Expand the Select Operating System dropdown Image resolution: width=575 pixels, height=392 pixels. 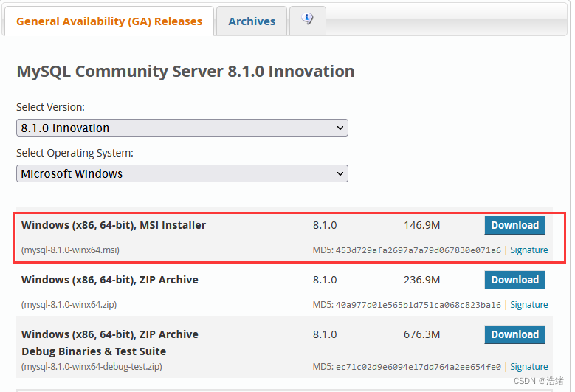pyautogui.click(x=182, y=173)
